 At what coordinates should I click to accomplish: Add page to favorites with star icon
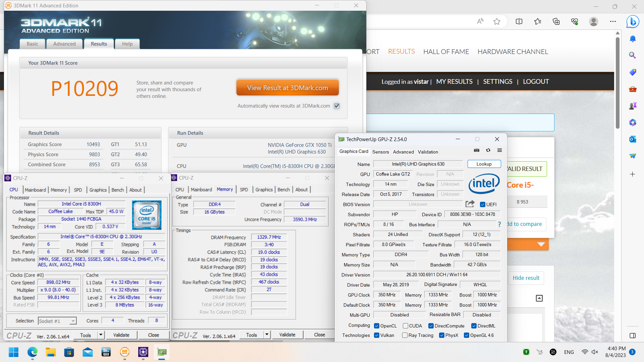[x=497, y=21]
